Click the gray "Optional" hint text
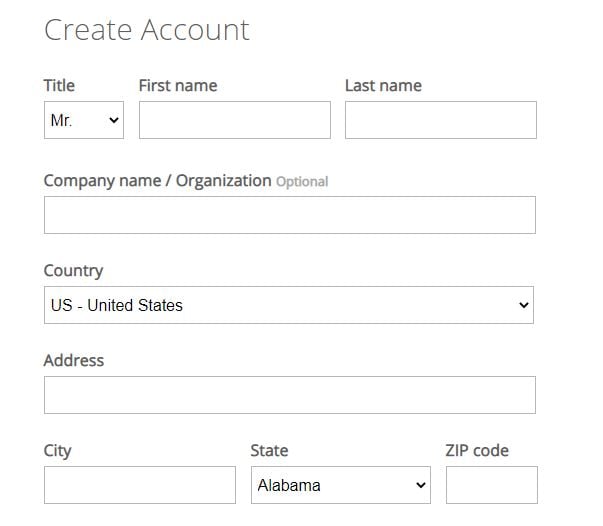Screen dimensions: 603x526 302,181
